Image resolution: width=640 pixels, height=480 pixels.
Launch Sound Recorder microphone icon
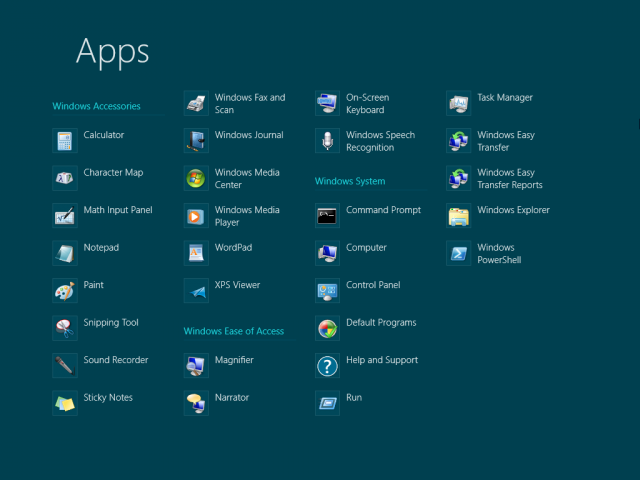point(65,366)
